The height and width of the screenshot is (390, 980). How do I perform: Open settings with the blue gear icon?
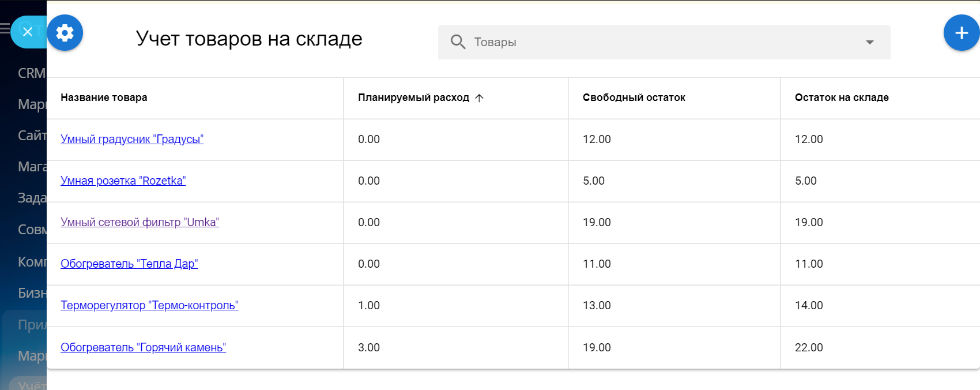point(65,33)
